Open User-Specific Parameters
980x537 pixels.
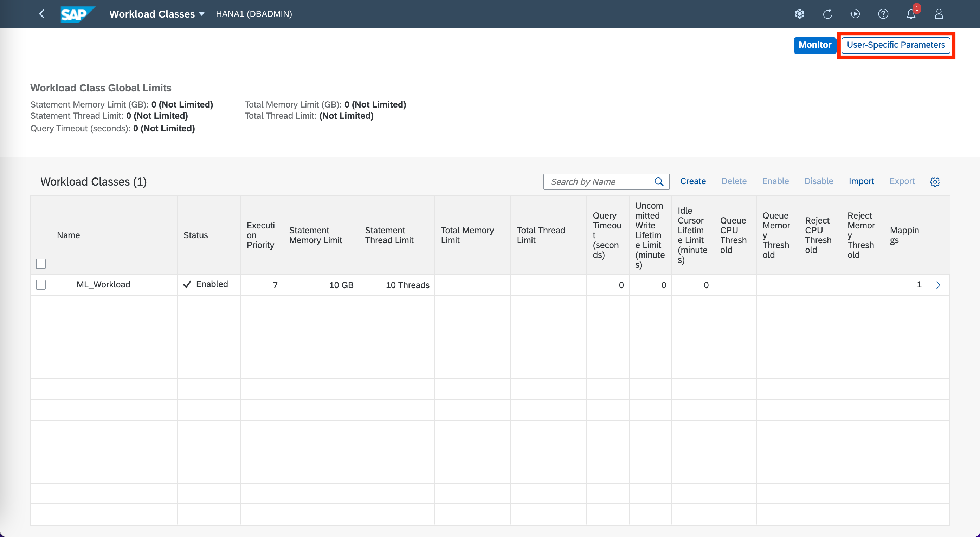click(896, 45)
